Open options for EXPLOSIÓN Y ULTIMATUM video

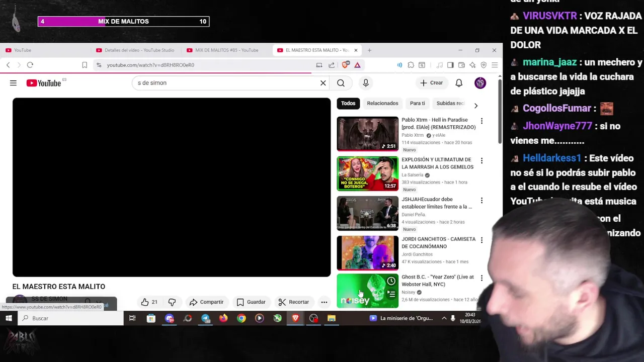click(x=481, y=160)
